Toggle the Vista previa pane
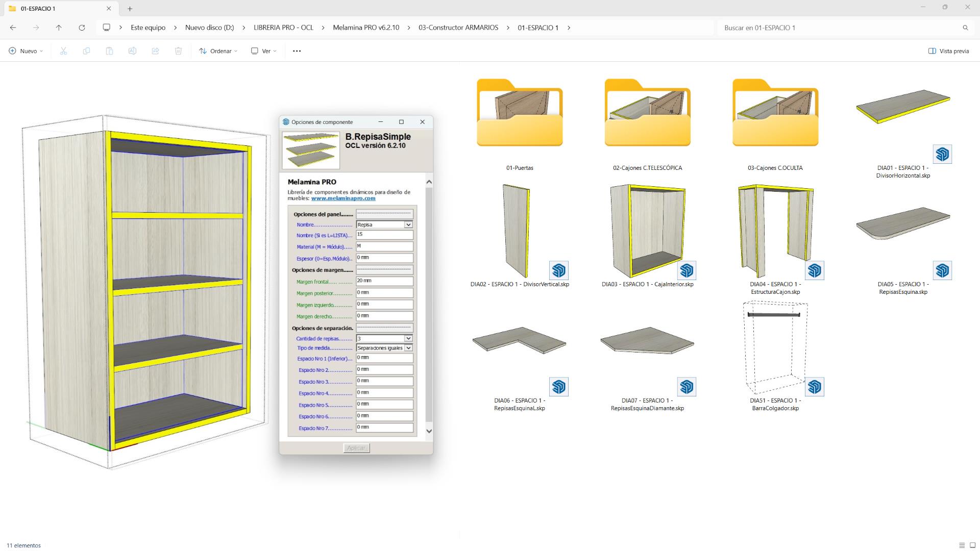The width and height of the screenshot is (980, 551). tap(948, 51)
